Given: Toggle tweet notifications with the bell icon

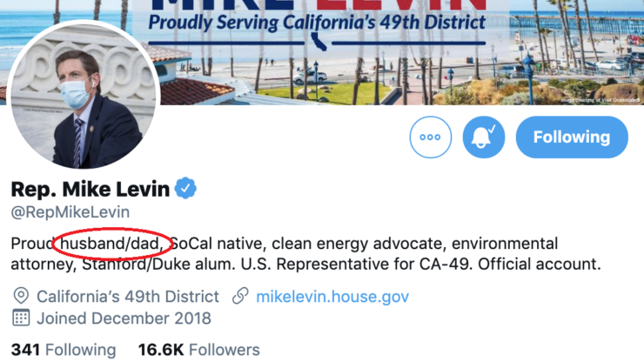Looking at the screenshot, I should point(483,137).
